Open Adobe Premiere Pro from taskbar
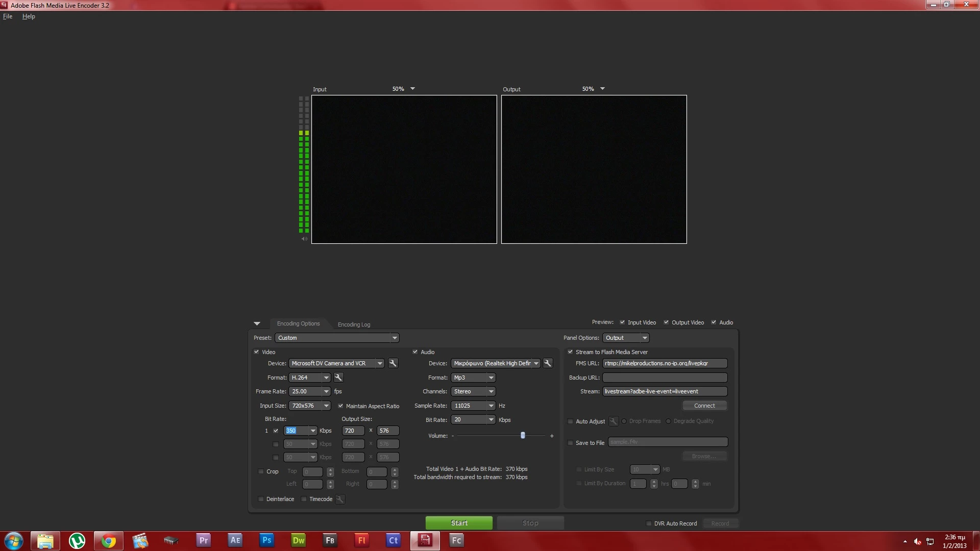The height and width of the screenshot is (551, 980). pyautogui.click(x=204, y=540)
